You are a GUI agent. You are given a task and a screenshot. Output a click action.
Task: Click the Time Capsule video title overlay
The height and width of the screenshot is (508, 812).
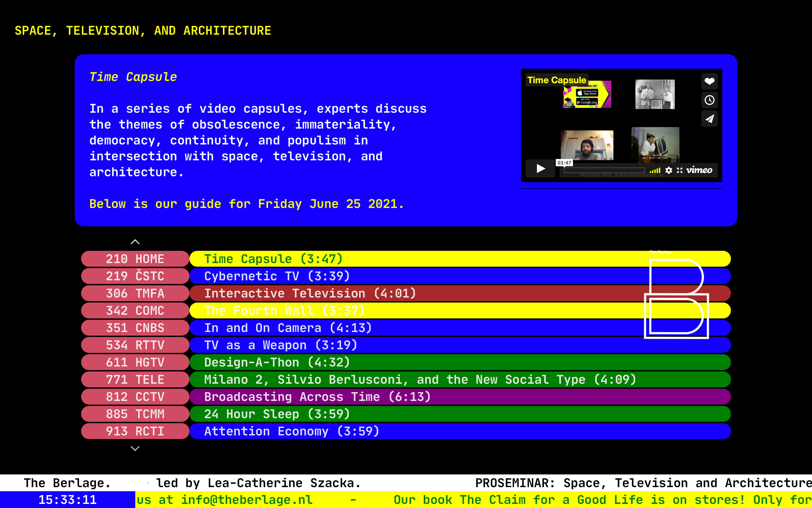tap(557, 80)
